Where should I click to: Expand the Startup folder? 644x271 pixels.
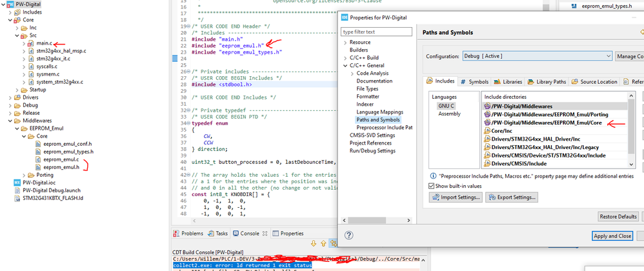17,90
